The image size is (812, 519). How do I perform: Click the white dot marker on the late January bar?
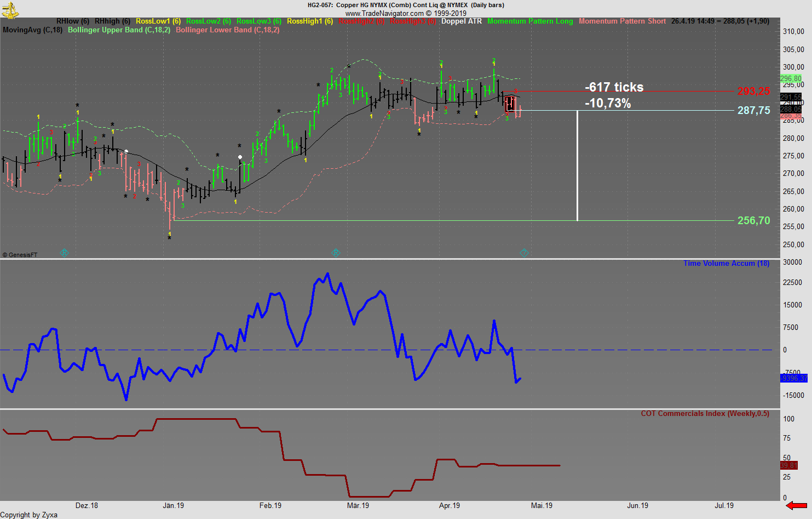point(240,157)
